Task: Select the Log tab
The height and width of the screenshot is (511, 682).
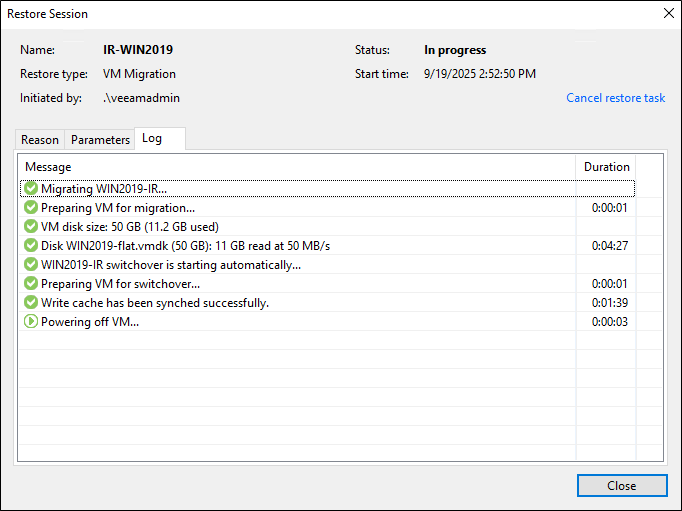Action: [x=152, y=139]
